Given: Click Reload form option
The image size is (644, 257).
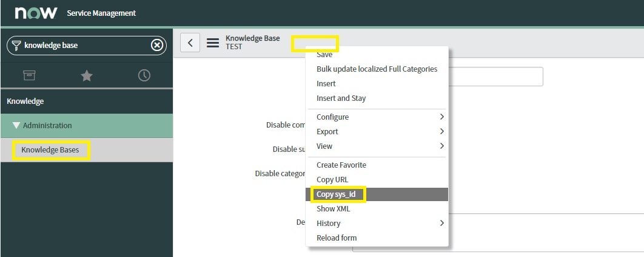Looking at the screenshot, I should click(x=337, y=238).
